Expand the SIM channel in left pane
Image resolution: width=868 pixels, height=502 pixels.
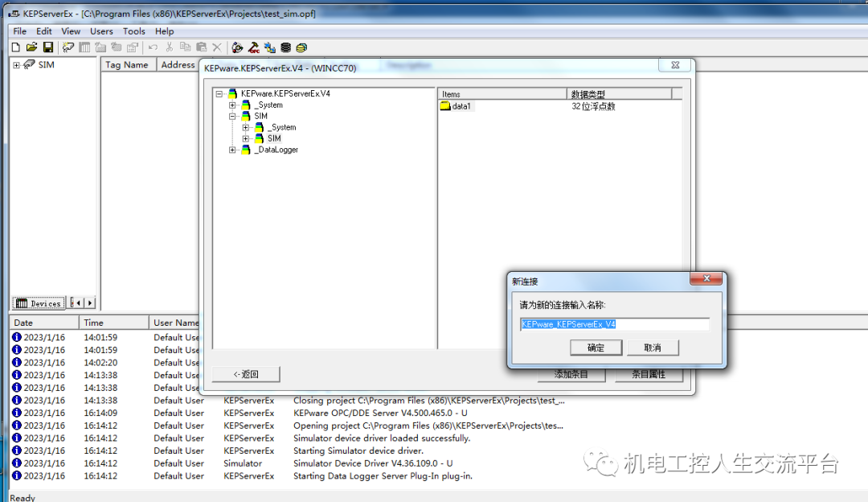point(16,65)
